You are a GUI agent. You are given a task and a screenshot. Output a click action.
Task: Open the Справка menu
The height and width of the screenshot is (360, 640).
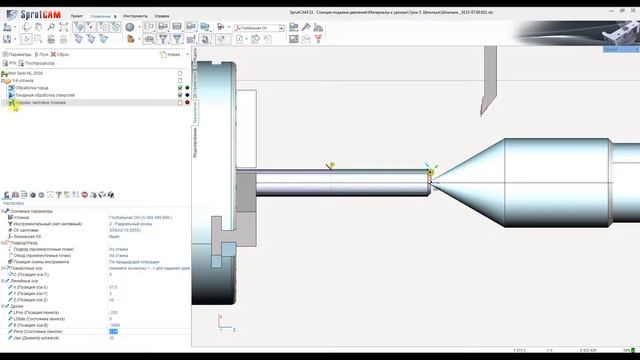point(162,16)
